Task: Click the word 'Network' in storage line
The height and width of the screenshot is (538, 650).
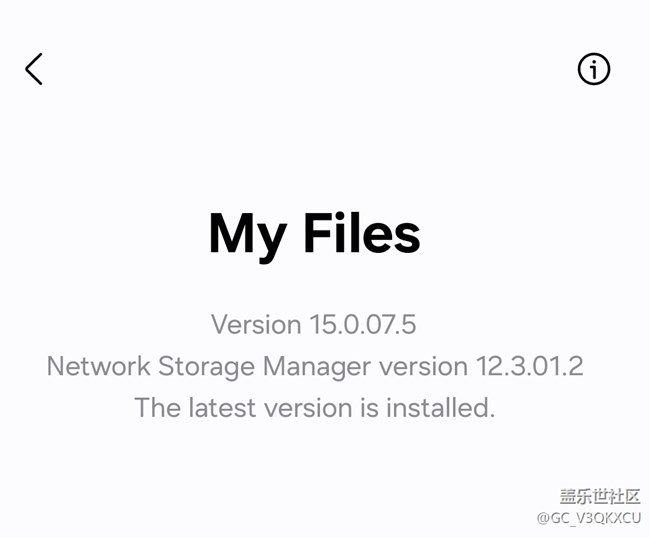Action: 99,366
